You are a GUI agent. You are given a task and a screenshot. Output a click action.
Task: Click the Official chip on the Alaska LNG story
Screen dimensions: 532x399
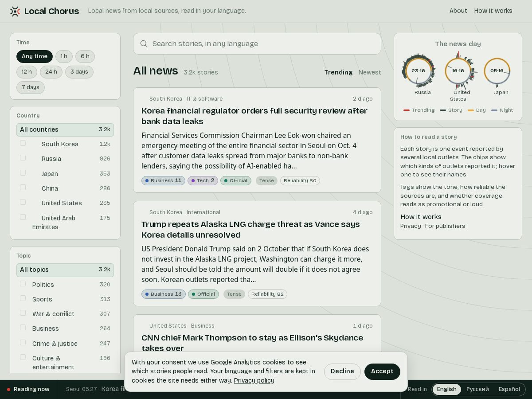203,294
